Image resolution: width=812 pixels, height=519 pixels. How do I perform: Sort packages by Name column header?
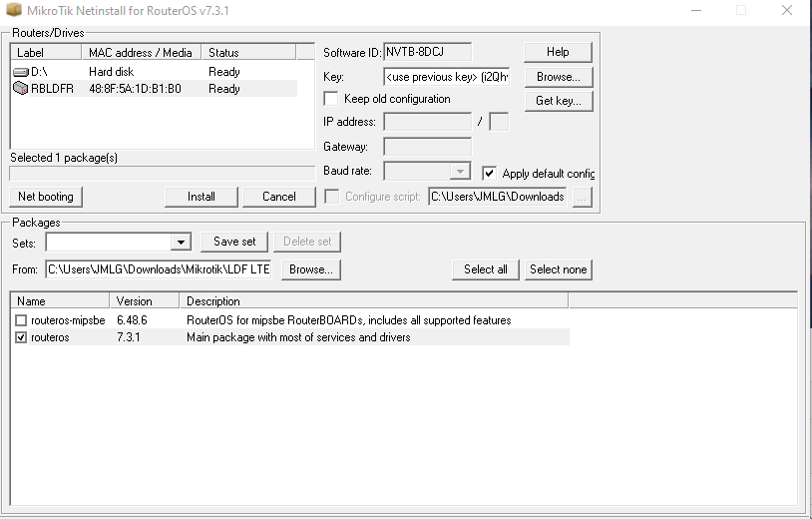click(x=60, y=301)
